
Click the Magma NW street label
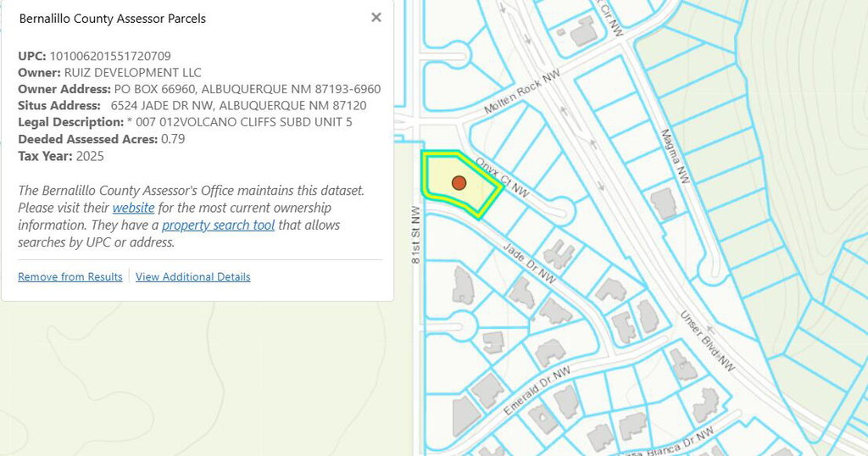(676, 155)
